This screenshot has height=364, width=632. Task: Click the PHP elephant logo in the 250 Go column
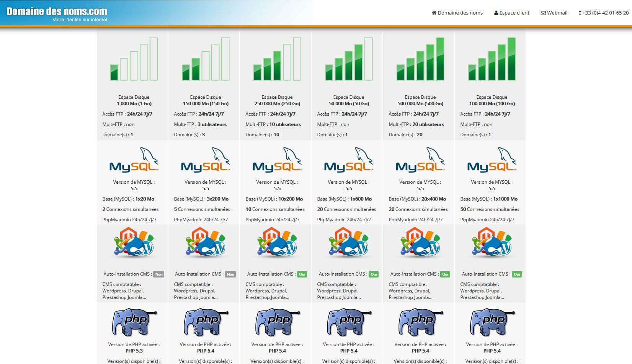point(277,323)
